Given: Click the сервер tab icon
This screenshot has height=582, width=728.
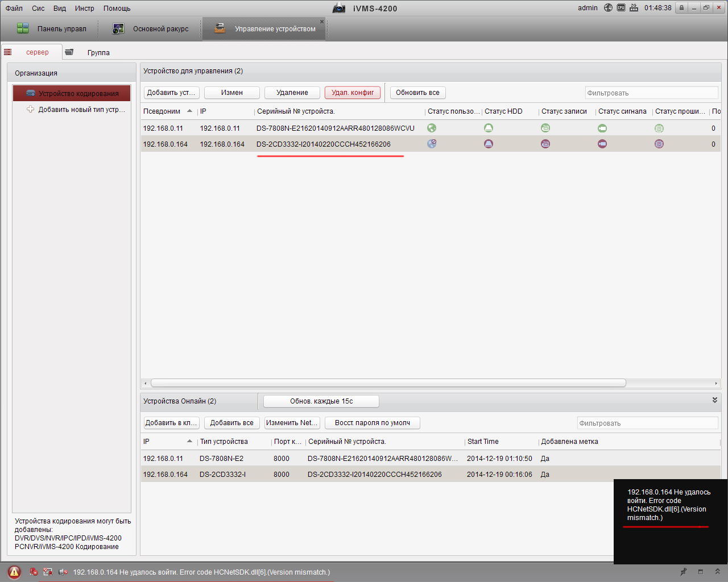Looking at the screenshot, I should point(7,52).
